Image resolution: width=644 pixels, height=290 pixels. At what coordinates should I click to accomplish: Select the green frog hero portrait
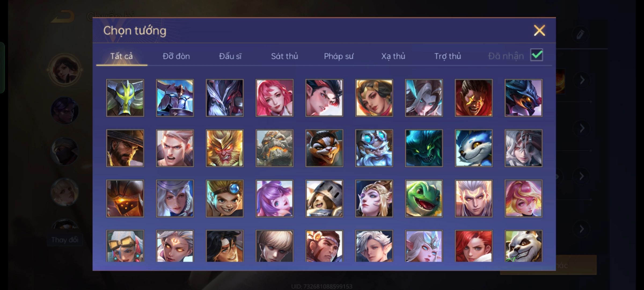[x=424, y=198]
